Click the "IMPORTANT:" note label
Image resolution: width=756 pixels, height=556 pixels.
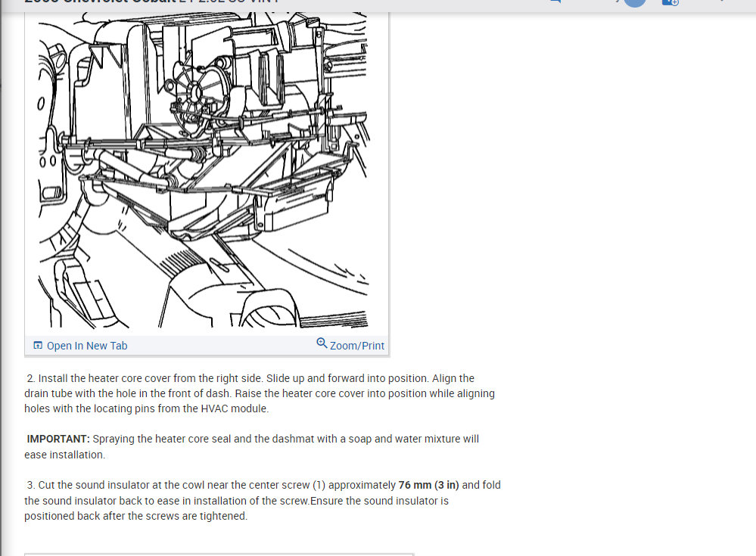[x=58, y=439]
